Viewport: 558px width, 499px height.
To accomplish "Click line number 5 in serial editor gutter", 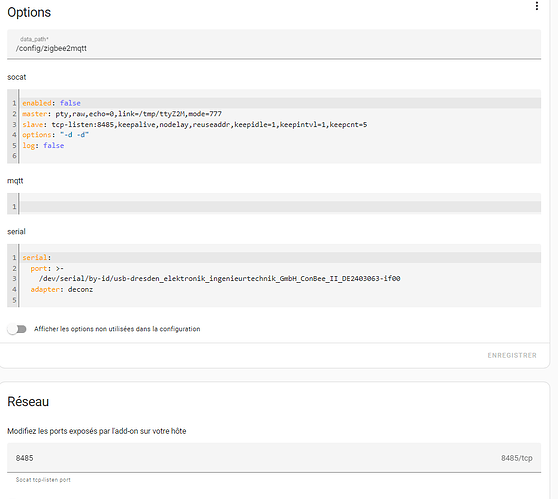I will point(14,300).
